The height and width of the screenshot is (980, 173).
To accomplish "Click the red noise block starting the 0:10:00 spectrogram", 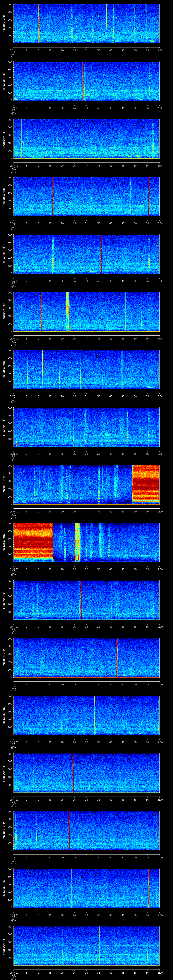I will click(x=33, y=541).
